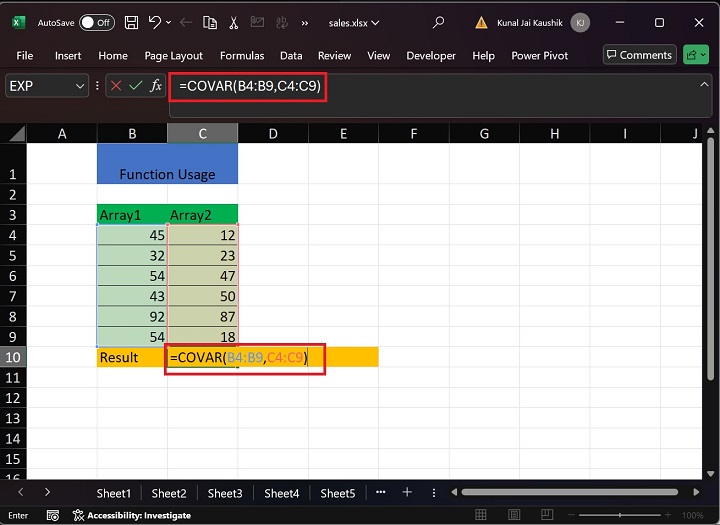Click the Copy icon in quick access toolbar
This screenshot has height=525, width=720.
point(210,23)
